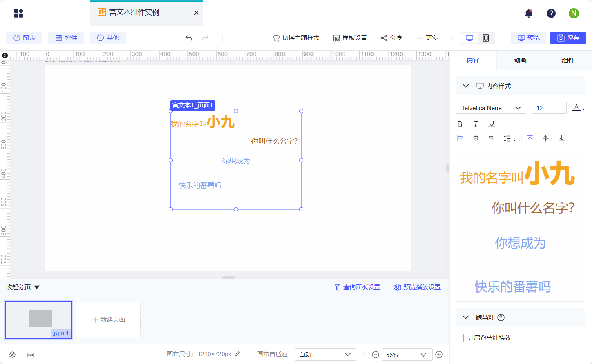Open the 控件 menu
Image resolution: width=592 pixels, height=364 pixels.
(66, 38)
